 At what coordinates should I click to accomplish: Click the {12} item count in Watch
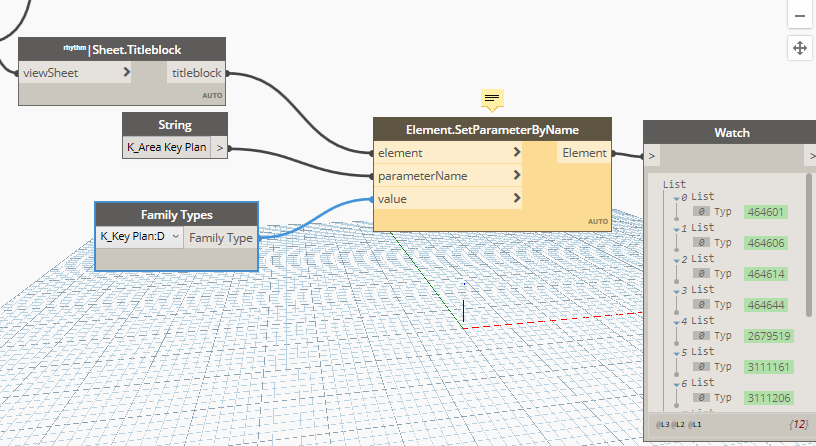coord(798,424)
